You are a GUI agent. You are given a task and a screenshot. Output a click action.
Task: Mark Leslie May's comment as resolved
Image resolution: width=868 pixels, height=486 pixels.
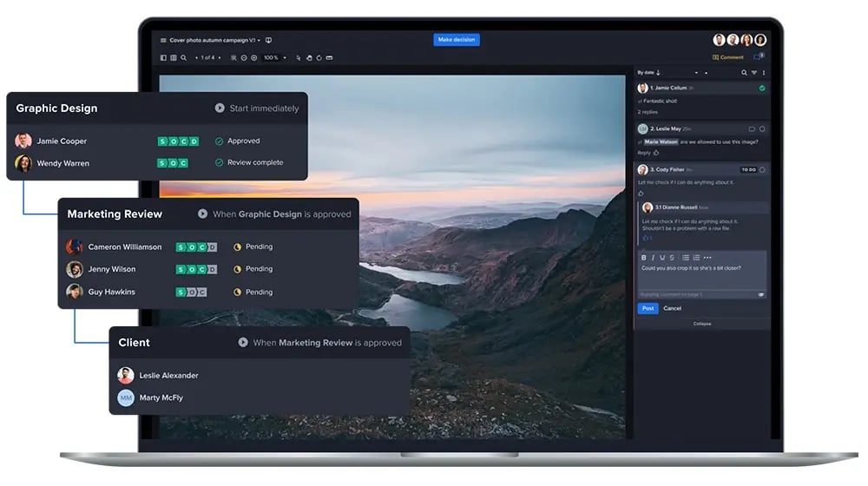tap(762, 129)
